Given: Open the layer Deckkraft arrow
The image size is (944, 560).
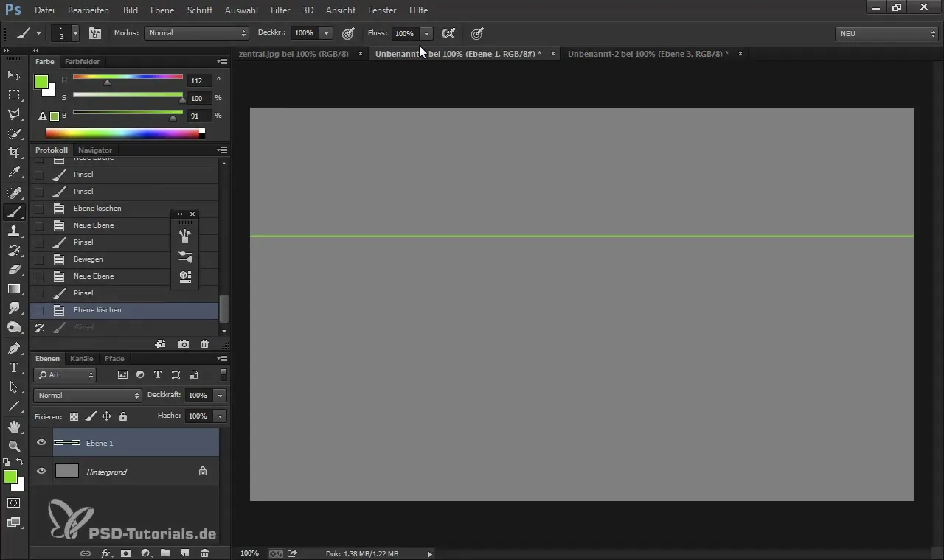Looking at the screenshot, I should [x=220, y=396].
